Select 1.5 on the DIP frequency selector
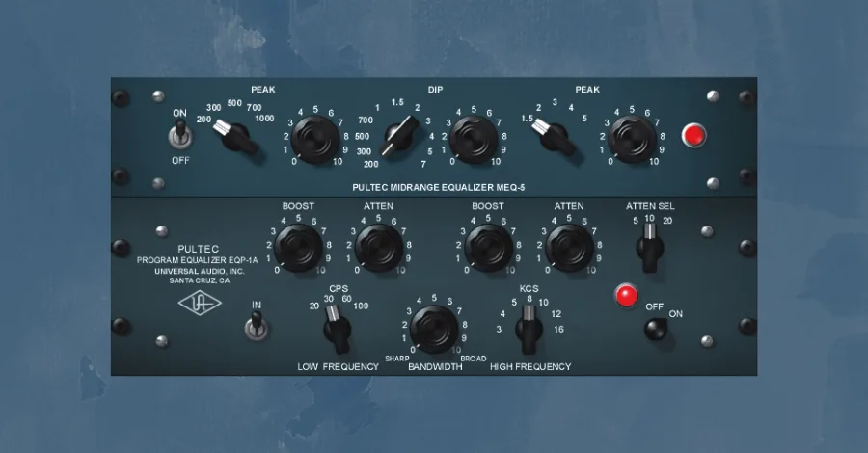 [x=397, y=102]
